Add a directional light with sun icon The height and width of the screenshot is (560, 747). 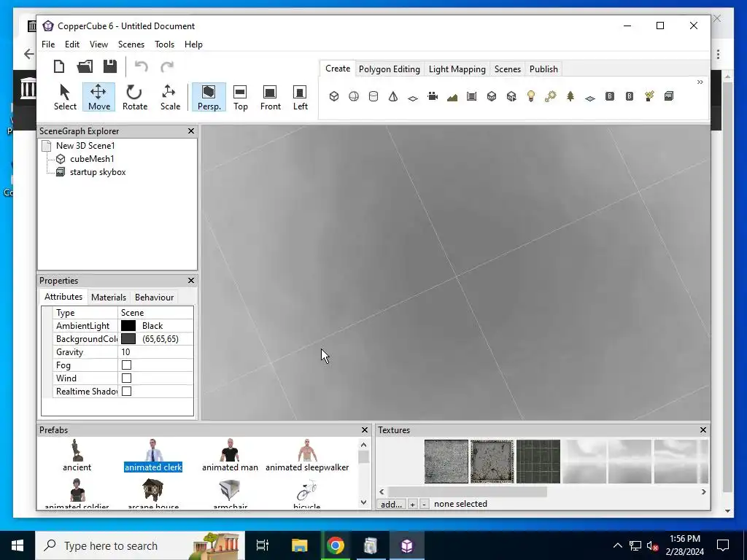[x=551, y=96]
